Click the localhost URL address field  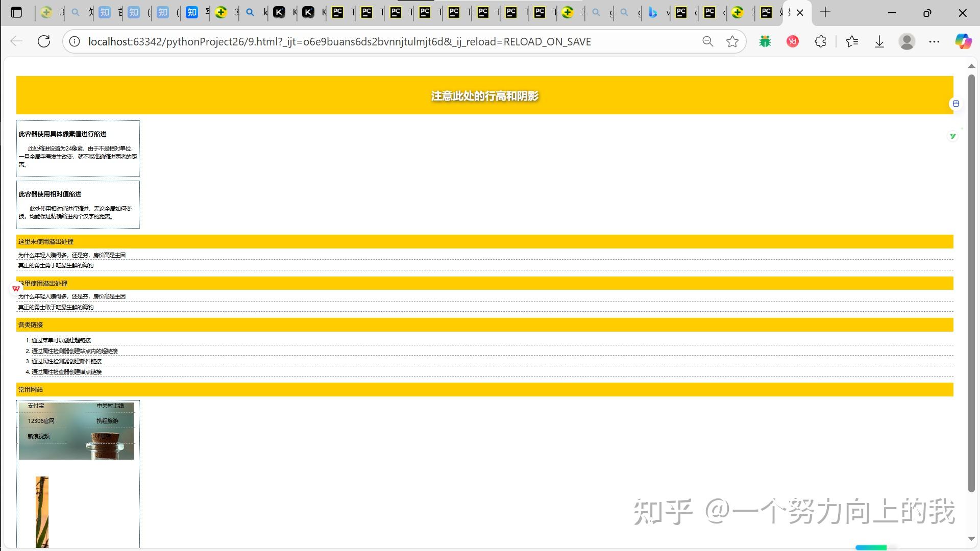(x=339, y=41)
